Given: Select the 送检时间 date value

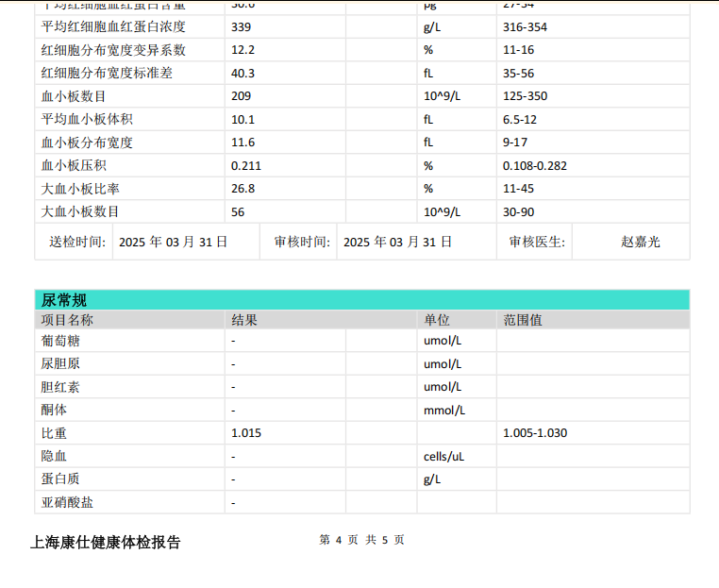Looking at the screenshot, I should click(x=173, y=242).
